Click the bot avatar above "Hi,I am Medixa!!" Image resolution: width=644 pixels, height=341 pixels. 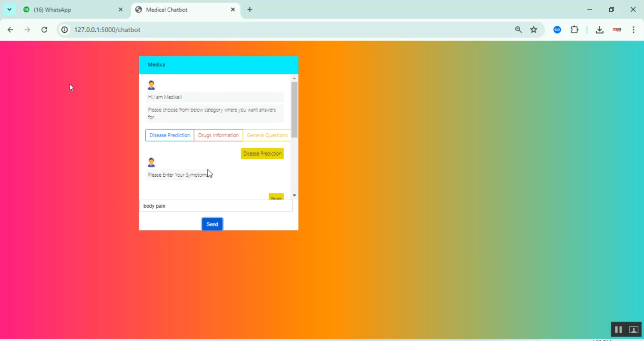[x=151, y=85]
